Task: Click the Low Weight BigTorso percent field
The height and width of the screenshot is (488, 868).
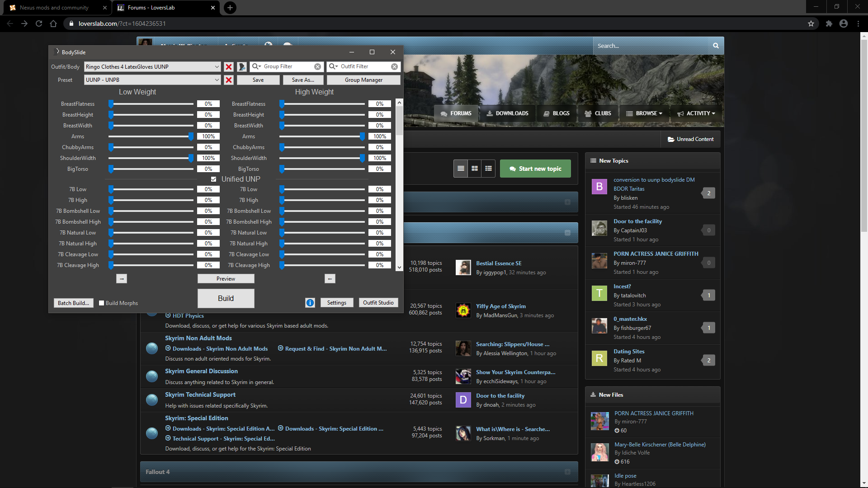Action: tap(208, 169)
